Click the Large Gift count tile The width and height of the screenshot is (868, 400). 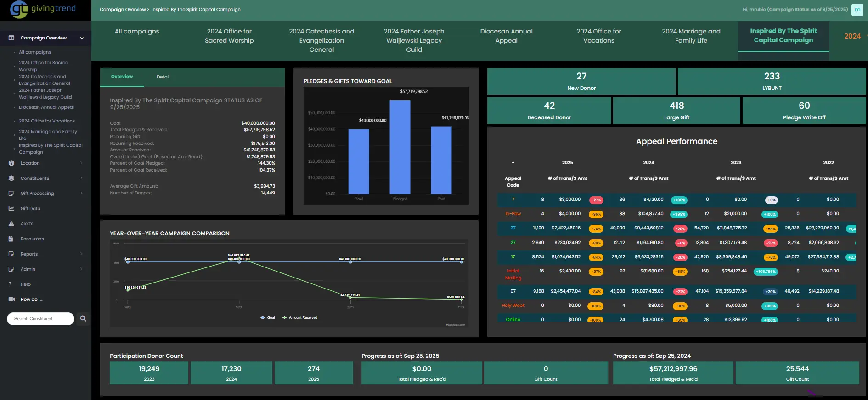676,111
